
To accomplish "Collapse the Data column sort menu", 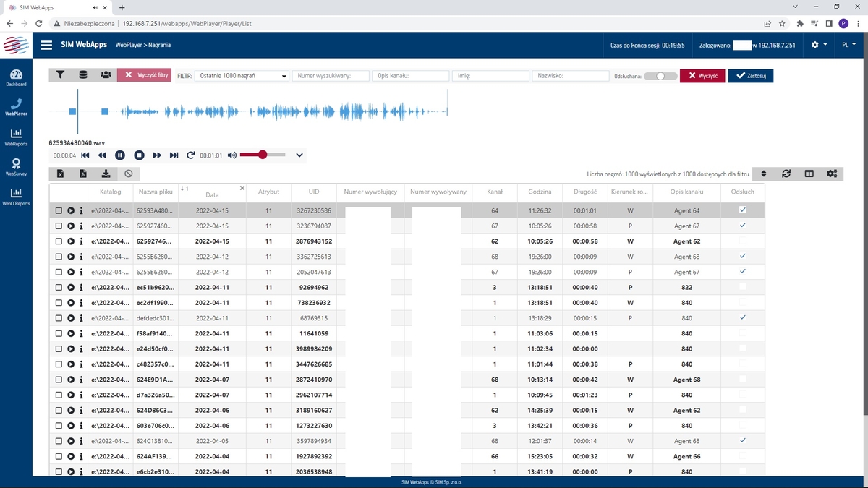I will (x=242, y=189).
